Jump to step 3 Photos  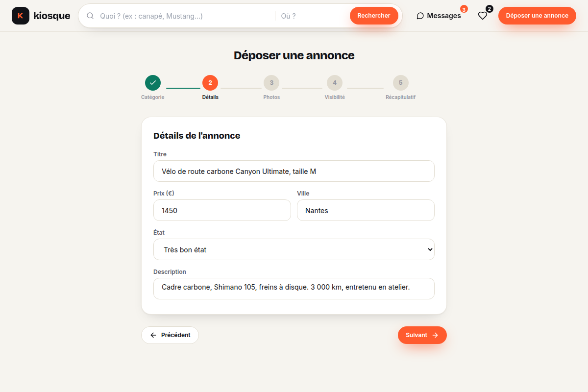pyautogui.click(x=271, y=83)
